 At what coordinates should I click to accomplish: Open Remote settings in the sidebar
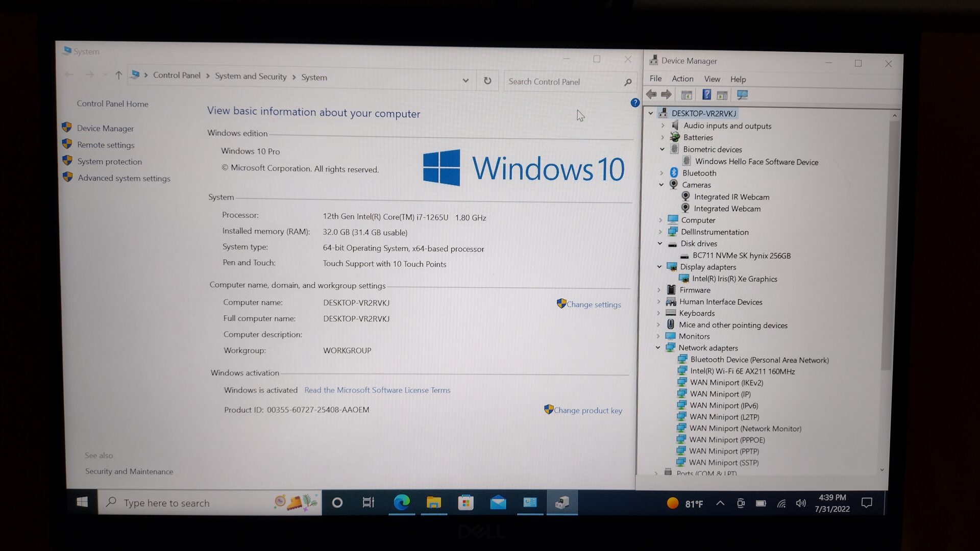(x=106, y=145)
